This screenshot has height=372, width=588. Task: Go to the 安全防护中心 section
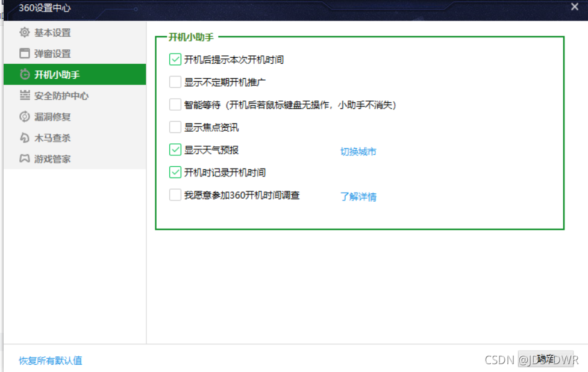pyautogui.click(x=75, y=96)
